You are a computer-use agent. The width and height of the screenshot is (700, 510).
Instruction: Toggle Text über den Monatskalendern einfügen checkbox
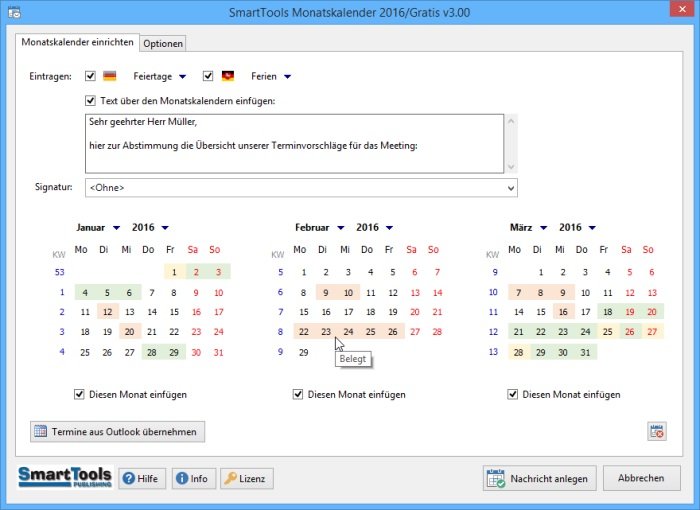click(90, 100)
